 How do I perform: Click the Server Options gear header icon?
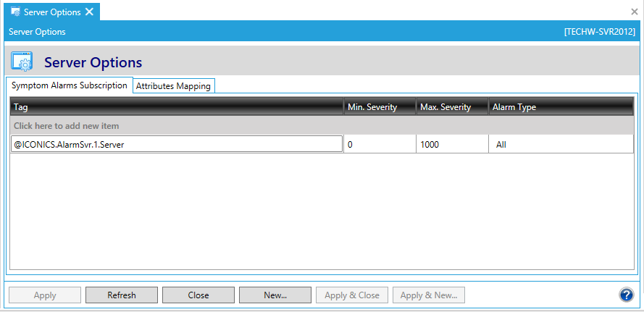22,62
